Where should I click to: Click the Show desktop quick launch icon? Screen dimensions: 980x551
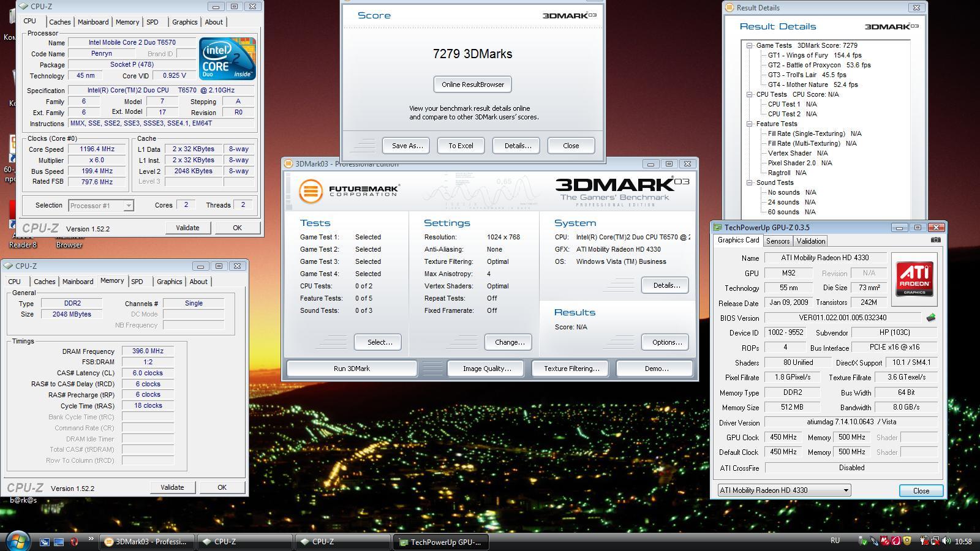pos(59,542)
